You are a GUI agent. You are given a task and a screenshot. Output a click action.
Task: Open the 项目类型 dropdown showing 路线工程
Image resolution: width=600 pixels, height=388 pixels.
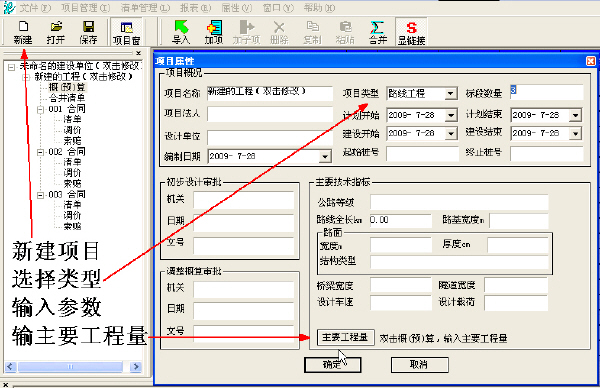(451, 93)
